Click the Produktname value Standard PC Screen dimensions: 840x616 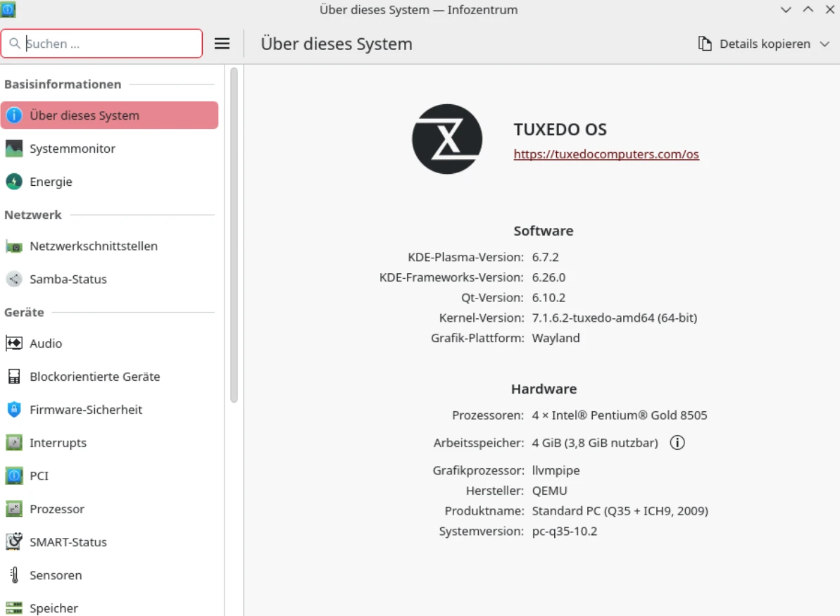pos(620,511)
